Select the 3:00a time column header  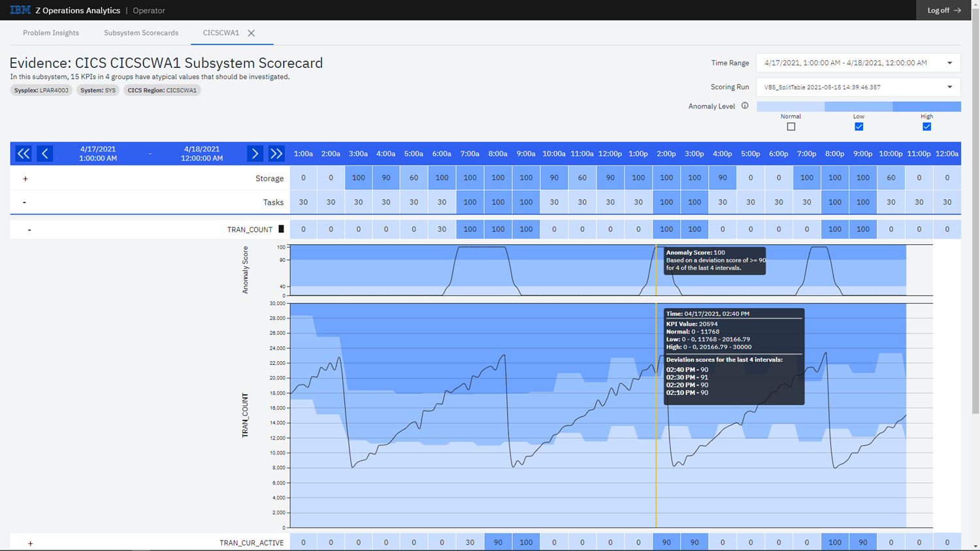point(358,154)
